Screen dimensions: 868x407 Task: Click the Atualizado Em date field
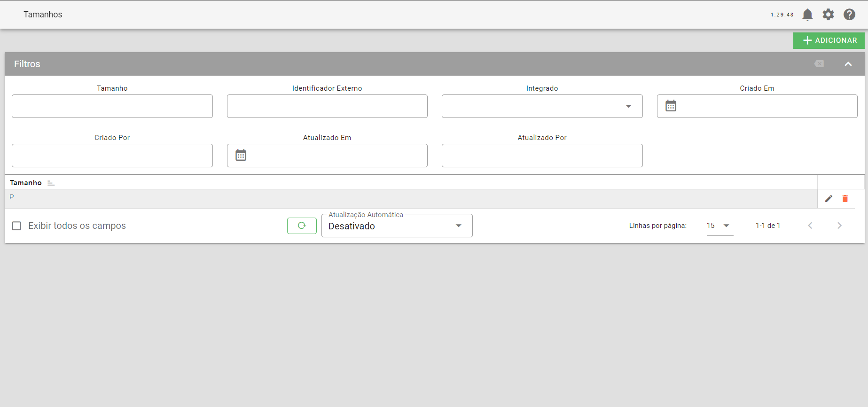point(327,156)
